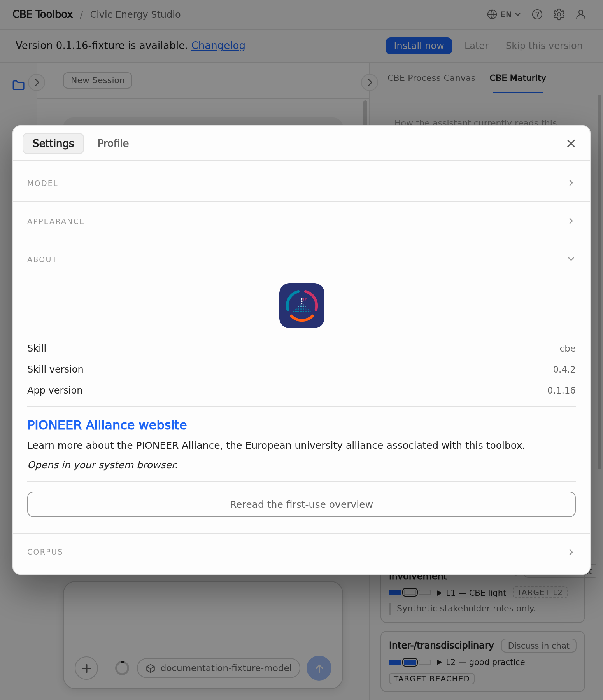Expand the L1 — CBE light disclosure triangle
This screenshot has width=603, height=700.
coord(440,593)
